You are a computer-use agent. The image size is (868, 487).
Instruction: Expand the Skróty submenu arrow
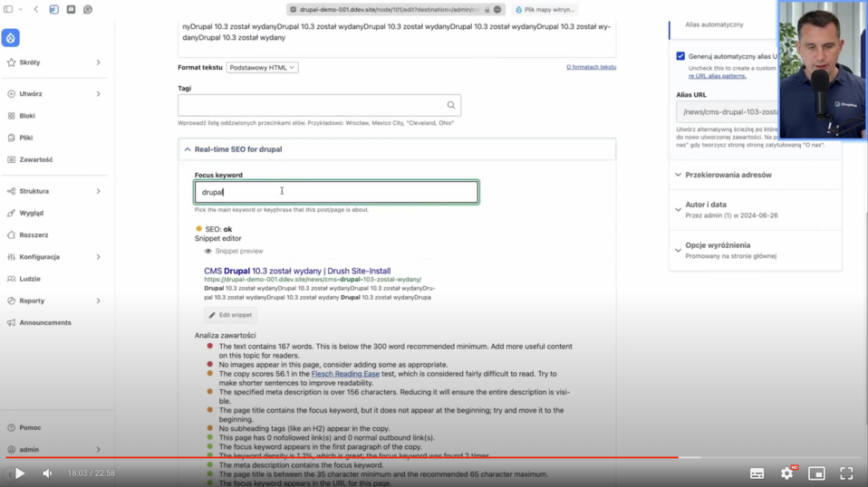98,62
